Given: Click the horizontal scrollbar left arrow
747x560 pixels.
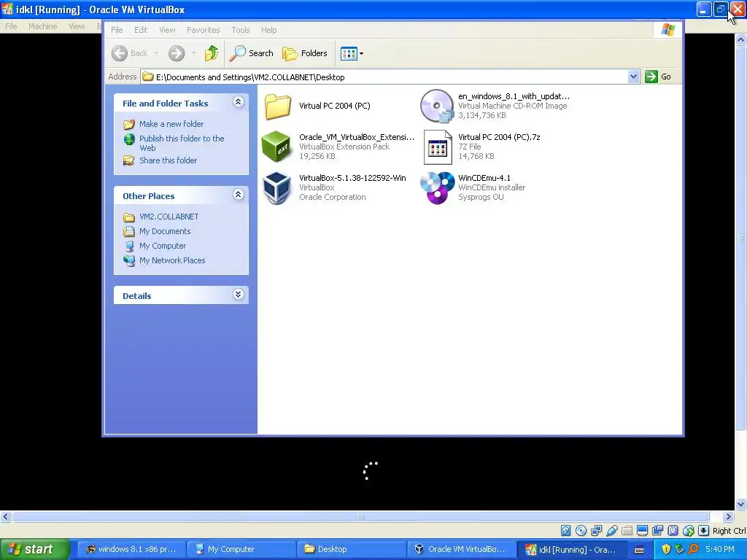Looking at the screenshot, I should pyautogui.click(x=6, y=517).
